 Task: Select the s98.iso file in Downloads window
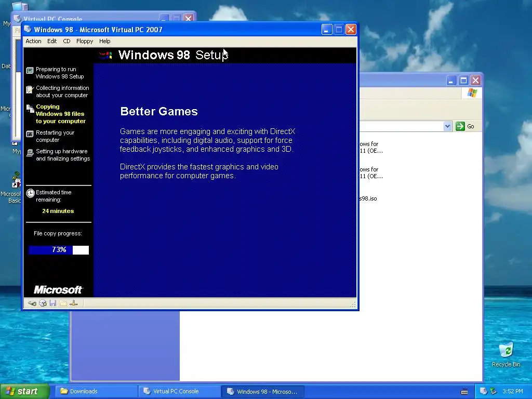[x=368, y=198]
